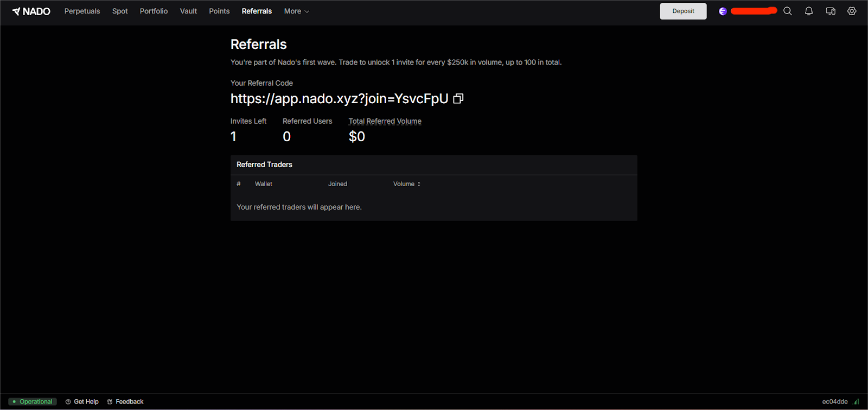The height and width of the screenshot is (410, 868).
Task: Click the Referred Users label
Action: tap(307, 121)
